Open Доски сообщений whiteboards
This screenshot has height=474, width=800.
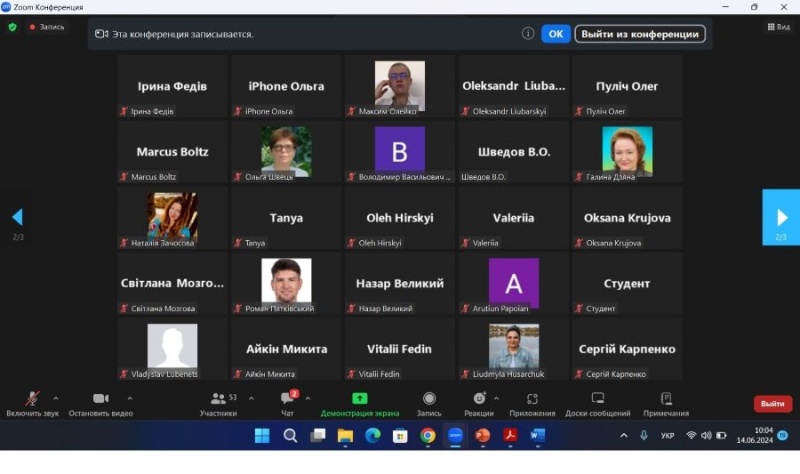point(598,399)
